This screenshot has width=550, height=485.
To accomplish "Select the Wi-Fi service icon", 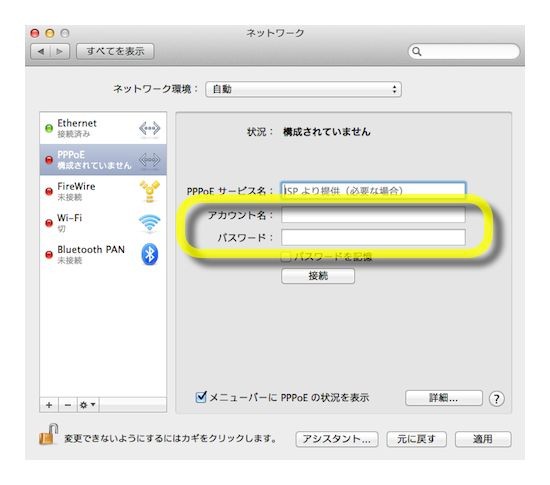I will [x=150, y=223].
